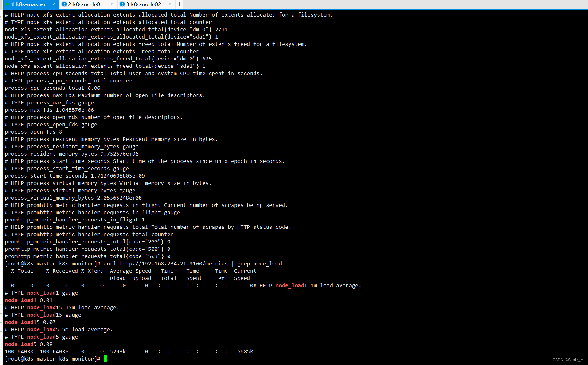Click the extents_freed_total sda1 line
The width and height of the screenshot is (588, 365).
pyautogui.click(x=105, y=66)
